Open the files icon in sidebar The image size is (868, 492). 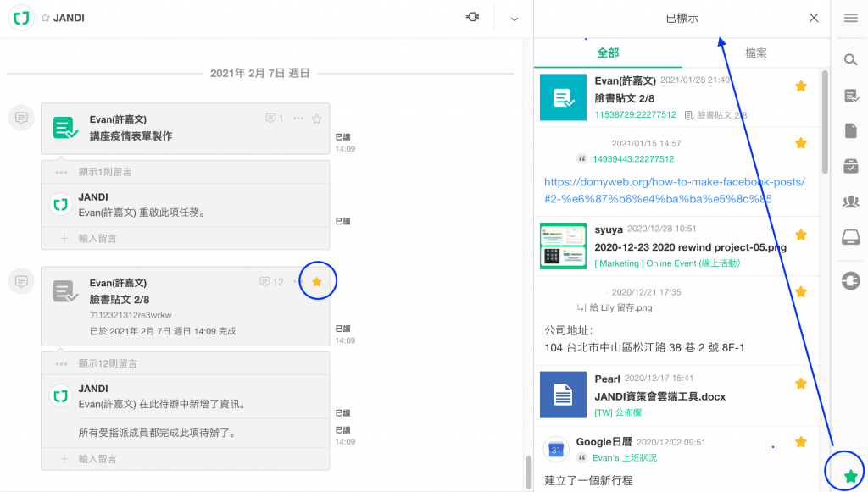pyautogui.click(x=850, y=131)
